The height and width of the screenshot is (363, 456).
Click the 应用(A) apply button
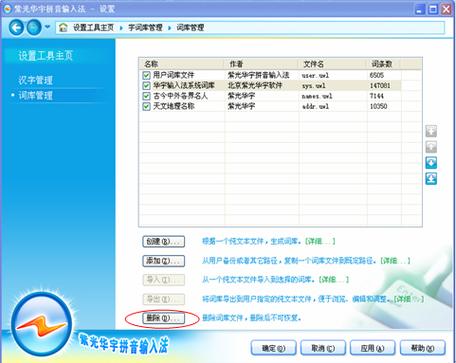[x=372, y=348]
